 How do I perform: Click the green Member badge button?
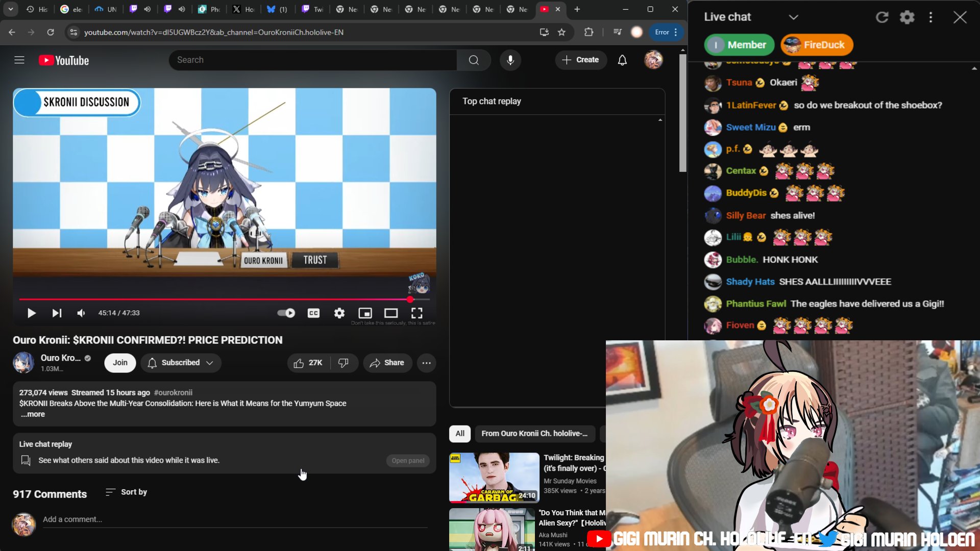click(x=739, y=45)
